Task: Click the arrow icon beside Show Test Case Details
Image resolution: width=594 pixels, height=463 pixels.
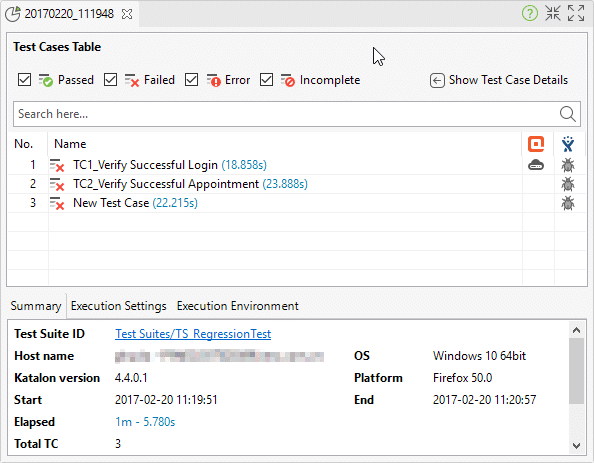Action: click(437, 81)
